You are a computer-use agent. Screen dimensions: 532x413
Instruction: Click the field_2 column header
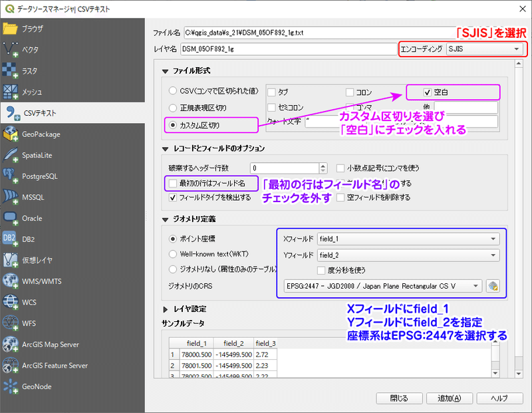click(233, 343)
